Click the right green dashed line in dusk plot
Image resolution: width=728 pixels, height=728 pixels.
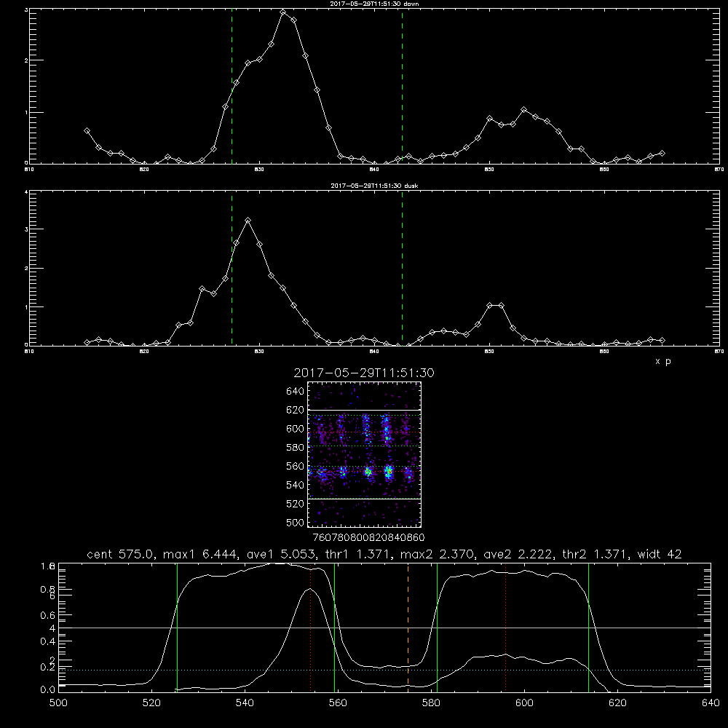click(402, 269)
